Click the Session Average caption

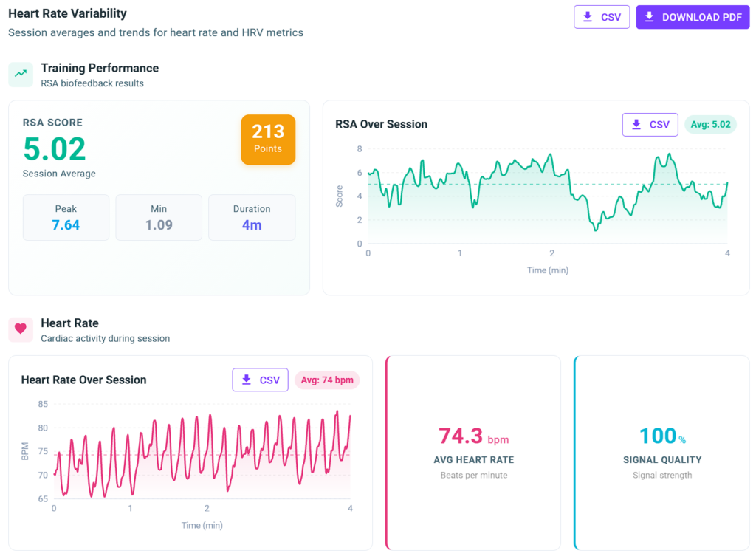pyautogui.click(x=59, y=174)
